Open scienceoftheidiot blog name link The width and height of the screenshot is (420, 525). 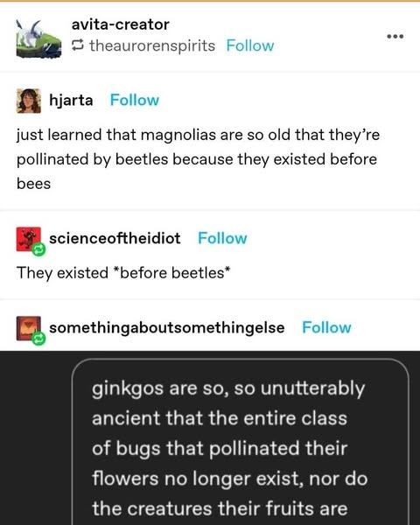click(115, 238)
